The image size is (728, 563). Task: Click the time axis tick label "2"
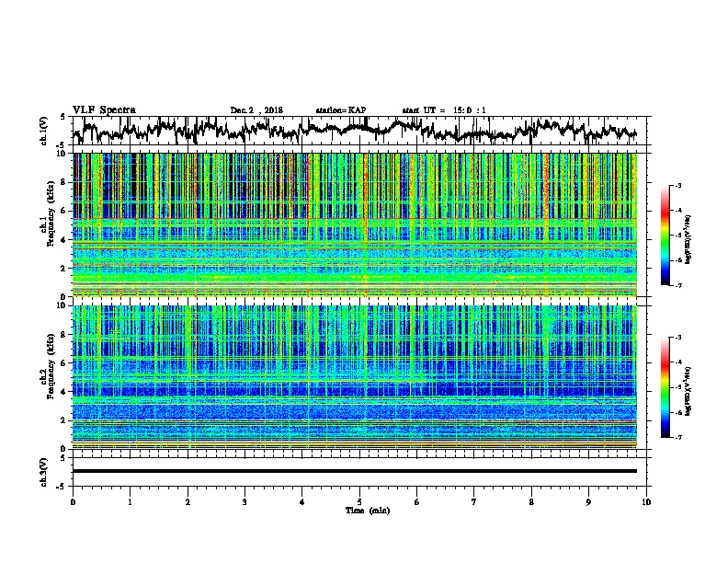point(188,502)
